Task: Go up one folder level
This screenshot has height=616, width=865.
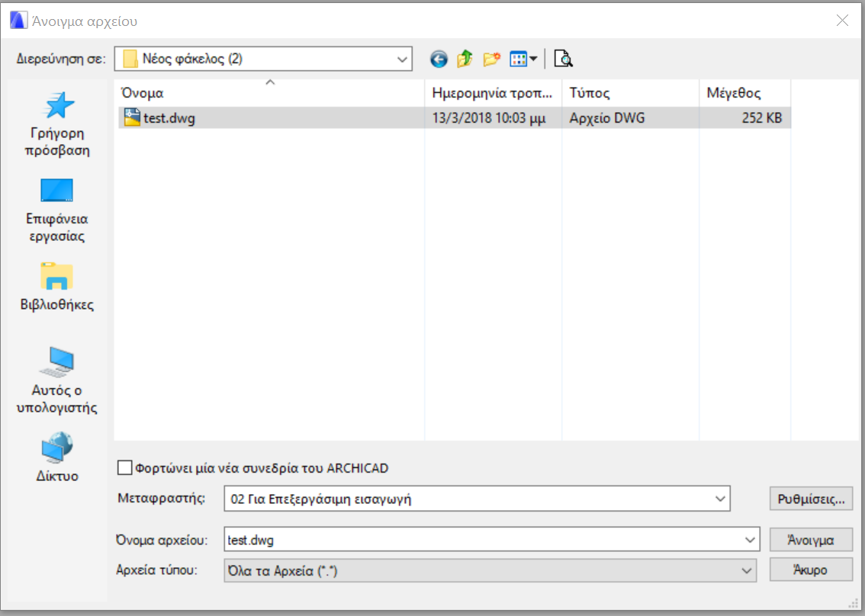Action: pyautogui.click(x=465, y=59)
